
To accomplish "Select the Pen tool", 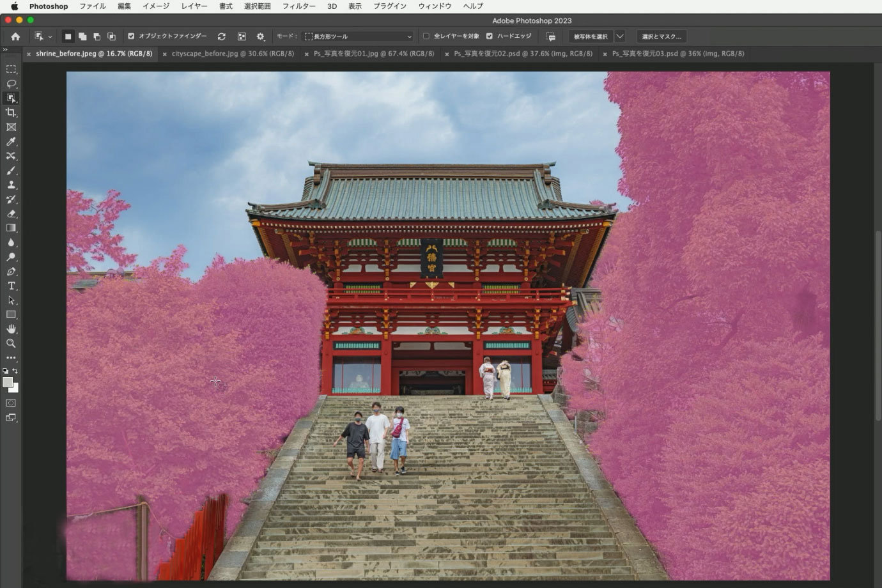I will click(x=11, y=272).
